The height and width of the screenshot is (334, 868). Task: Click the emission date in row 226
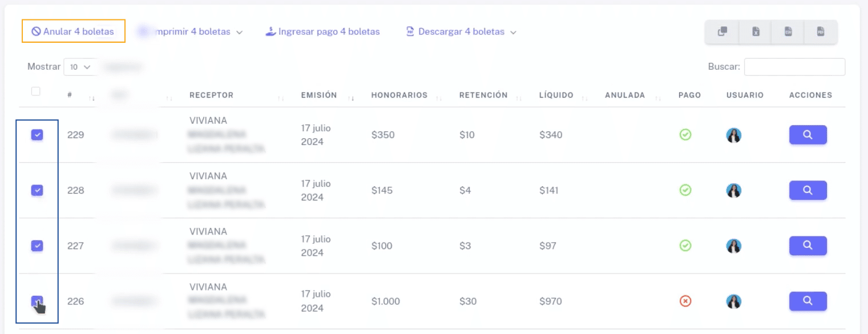[x=316, y=301]
